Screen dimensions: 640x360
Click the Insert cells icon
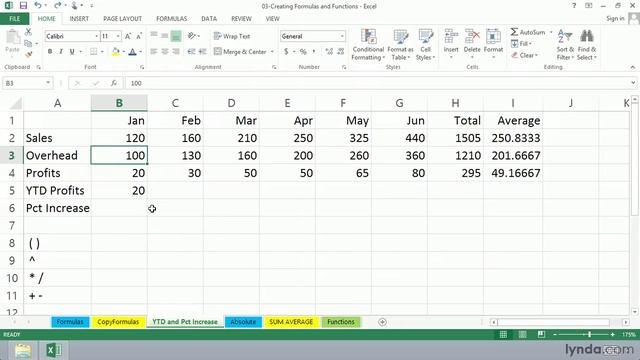click(451, 36)
